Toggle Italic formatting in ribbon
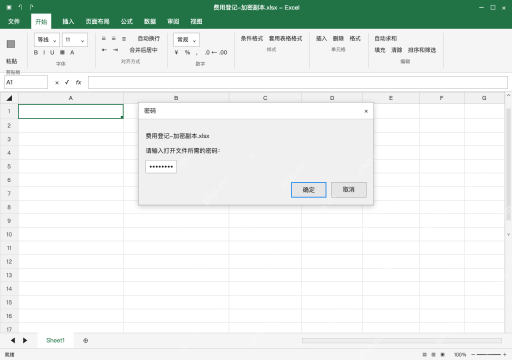Screen dimensions: 512x360 pyautogui.click(x=44, y=52)
